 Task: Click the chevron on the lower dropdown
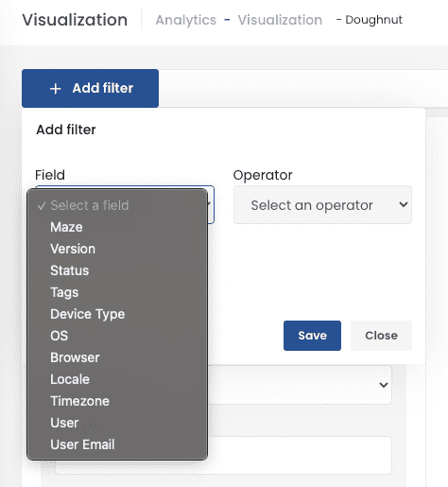coord(384,385)
